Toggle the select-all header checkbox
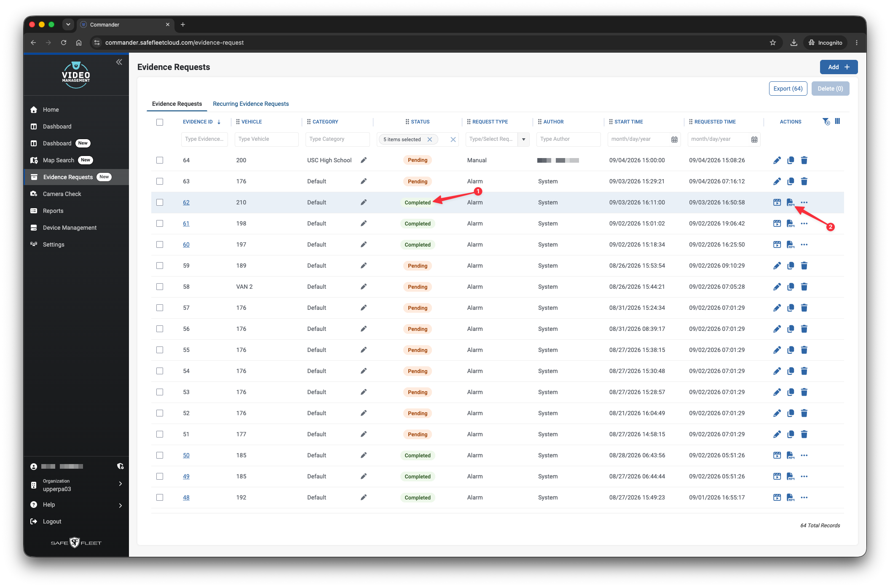 pos(160,122)
